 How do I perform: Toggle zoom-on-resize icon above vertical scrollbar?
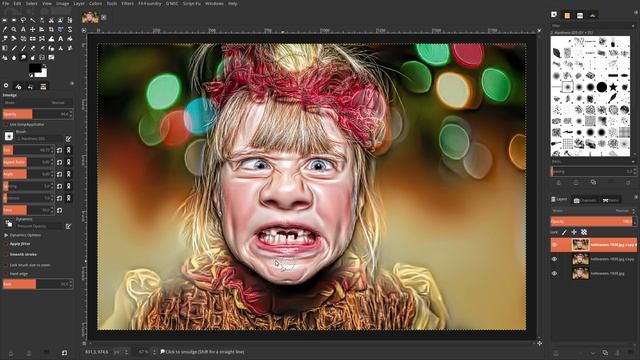[x=539, y=31]
